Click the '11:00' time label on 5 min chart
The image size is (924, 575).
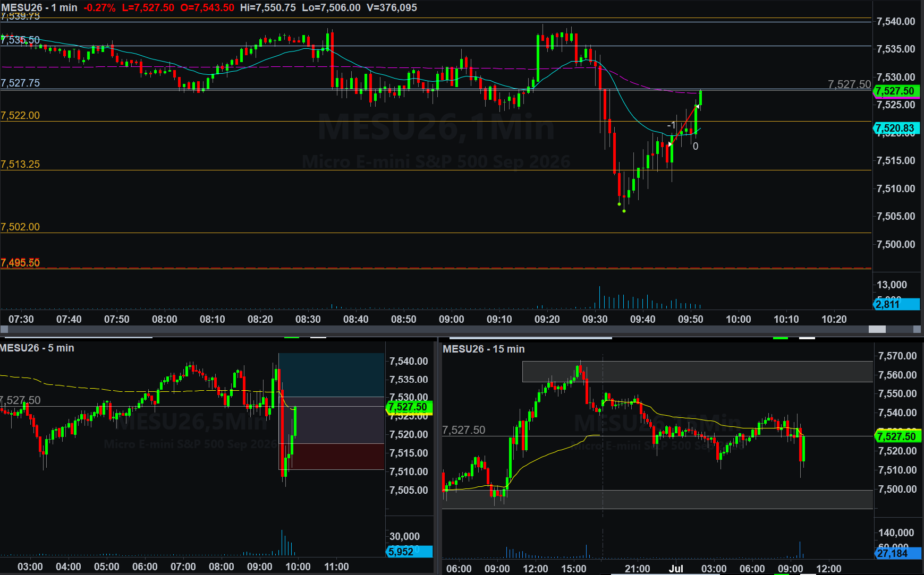[x=336, y=567]
